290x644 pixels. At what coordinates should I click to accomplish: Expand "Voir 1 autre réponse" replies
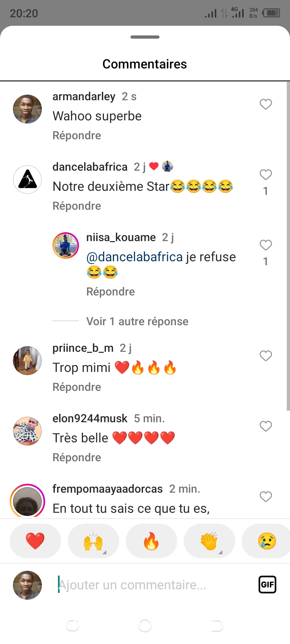137,321
